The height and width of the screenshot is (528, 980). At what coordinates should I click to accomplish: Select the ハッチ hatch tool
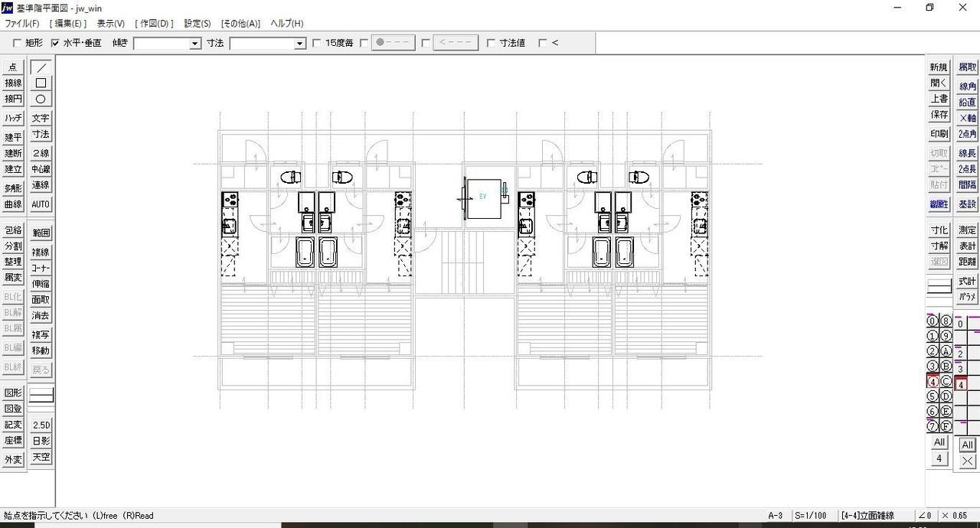[x=13, y=118]
